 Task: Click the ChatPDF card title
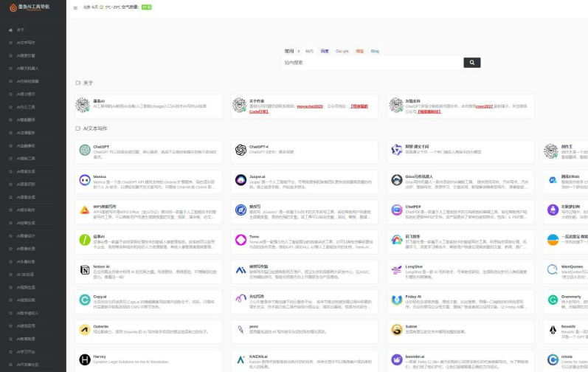click(413, 207)
